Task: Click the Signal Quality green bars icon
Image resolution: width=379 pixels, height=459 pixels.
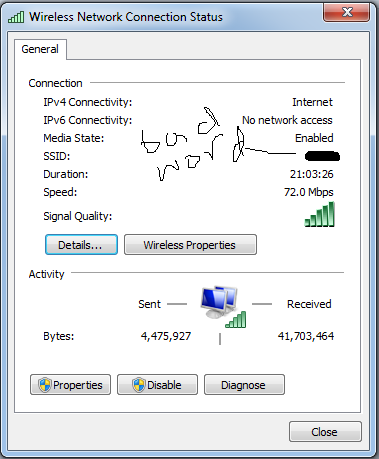Action: coord(319,214)
